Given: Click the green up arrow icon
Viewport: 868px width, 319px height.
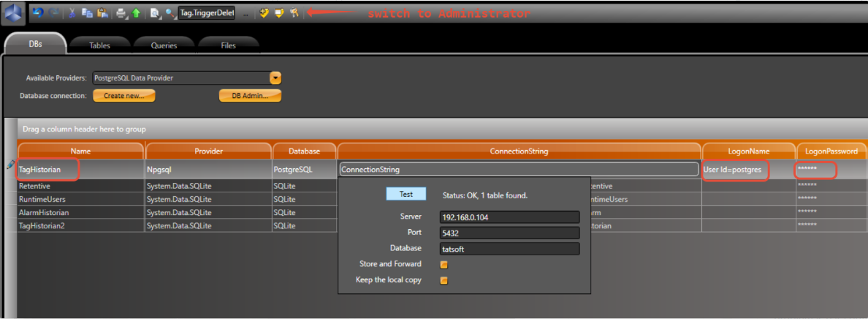Looking at the screenshot, I should click(136, 12).
